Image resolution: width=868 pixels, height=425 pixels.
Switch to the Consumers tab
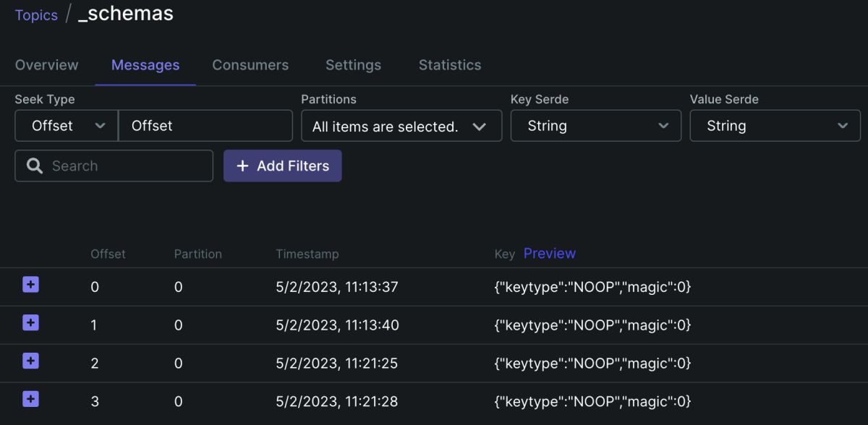tap(250, 64)
